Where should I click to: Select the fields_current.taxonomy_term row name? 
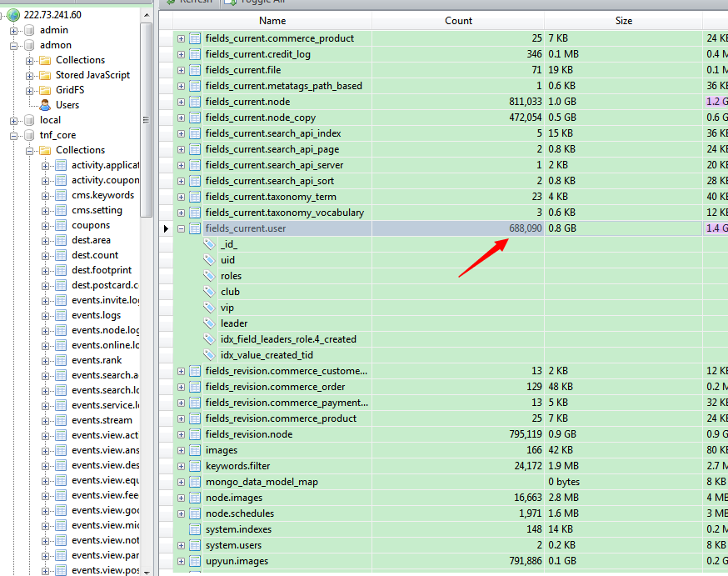[x=271, y=197]
